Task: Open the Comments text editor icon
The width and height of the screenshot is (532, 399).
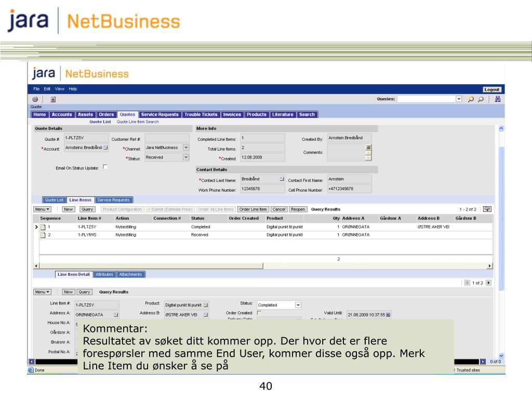Action: [x=368, y=147]
